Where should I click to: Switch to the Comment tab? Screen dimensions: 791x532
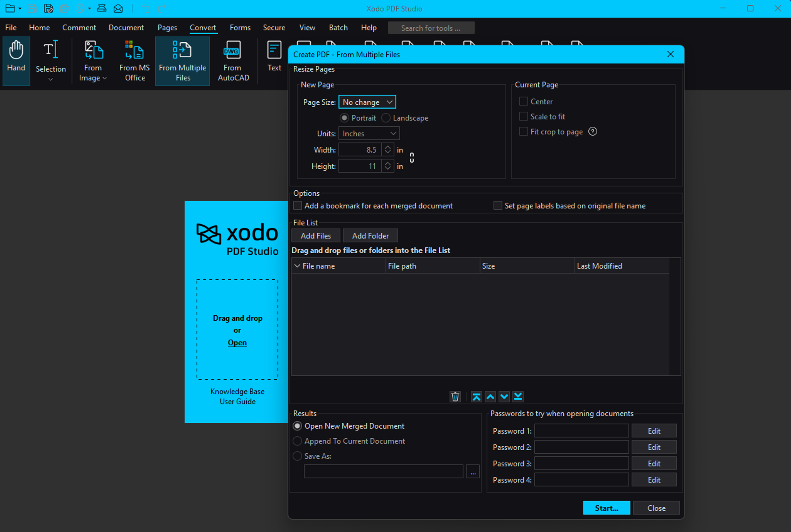[x=79, y=27]
